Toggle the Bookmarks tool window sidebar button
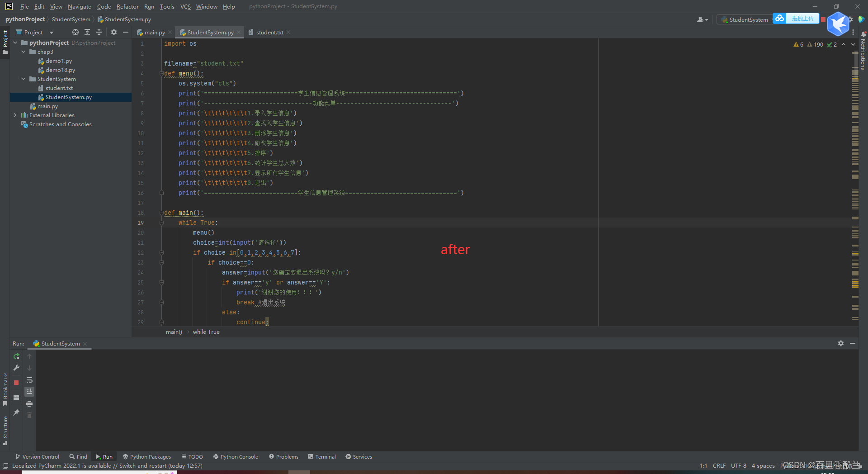Image resolution: width=868 pixels, height=474 pixels. point(5,389)
